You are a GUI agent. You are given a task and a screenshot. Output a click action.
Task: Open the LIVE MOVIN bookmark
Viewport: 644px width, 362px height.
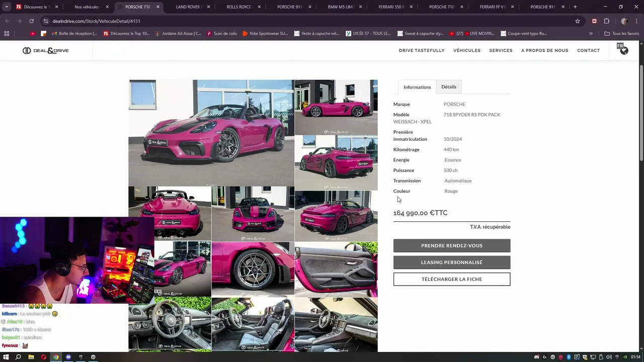pyautogui.click(x=472, y=33)
